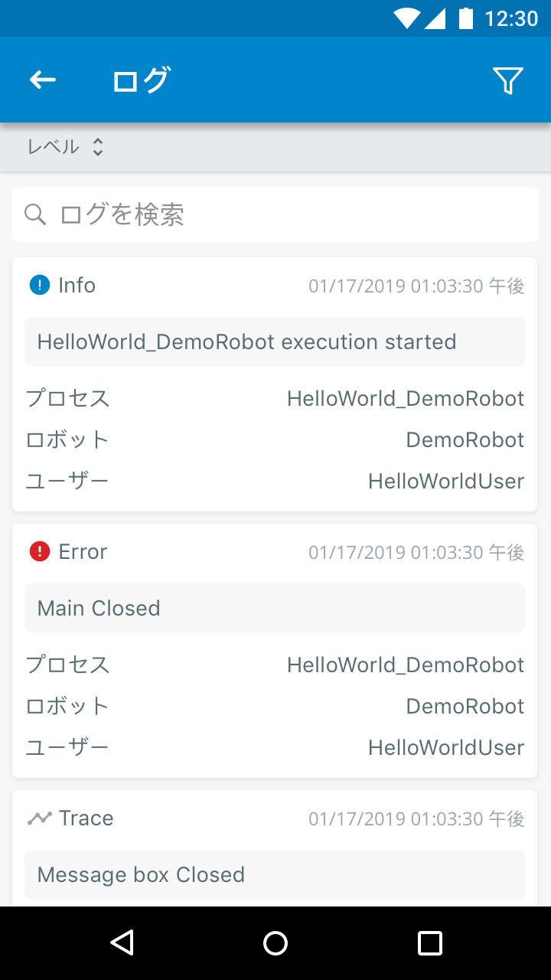Select the Error level label
The image size is (551, 980).
[x=83, y=551]
